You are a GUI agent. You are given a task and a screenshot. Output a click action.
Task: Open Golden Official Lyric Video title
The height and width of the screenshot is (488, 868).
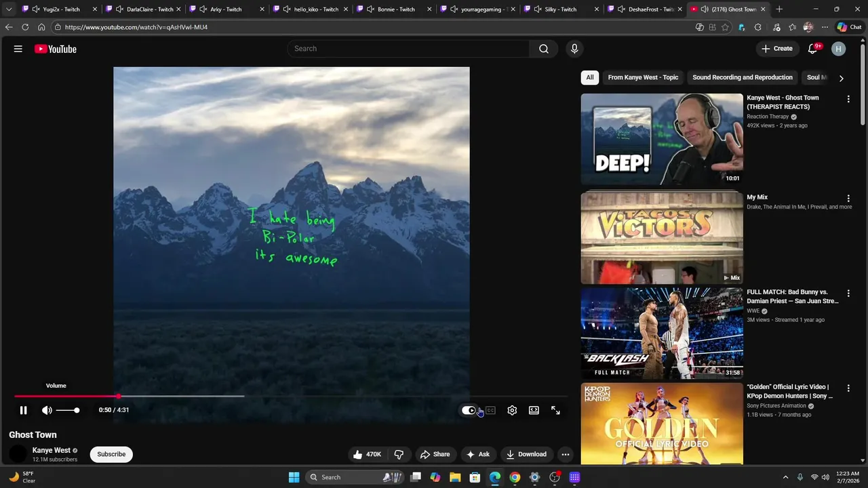pyautogui.click(x=790, y=391)
